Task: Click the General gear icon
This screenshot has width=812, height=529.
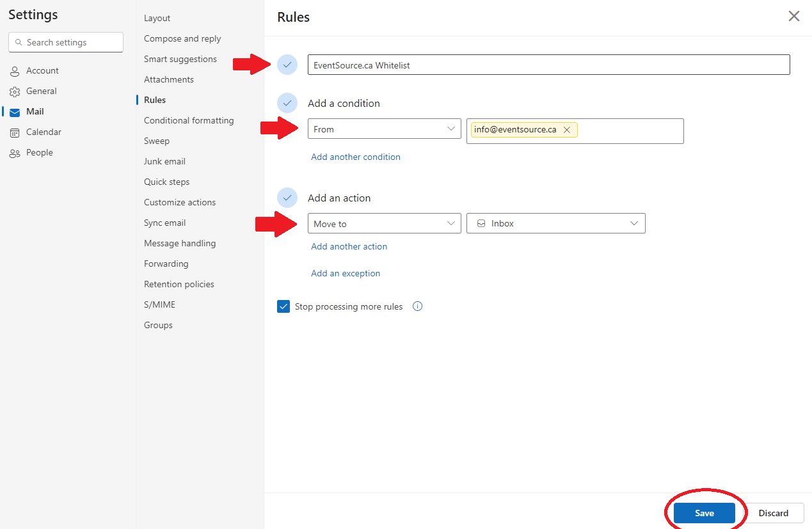Action: (x=15, y=91)
